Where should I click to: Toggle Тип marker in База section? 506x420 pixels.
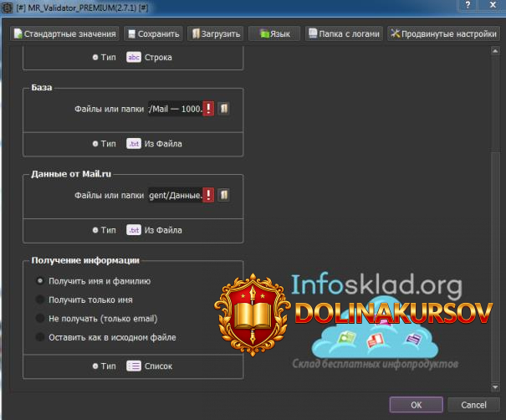pyautogui.click(x=95, y=144)
